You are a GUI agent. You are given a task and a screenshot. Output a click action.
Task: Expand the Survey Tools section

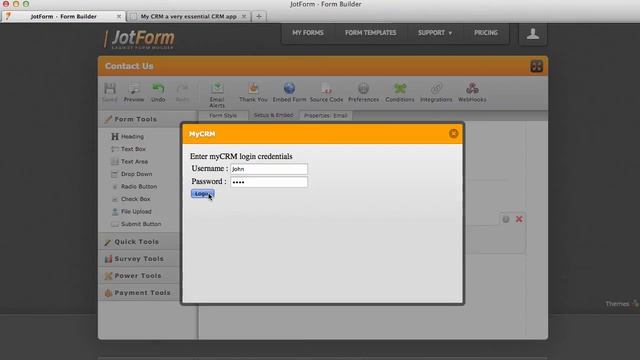139,259
